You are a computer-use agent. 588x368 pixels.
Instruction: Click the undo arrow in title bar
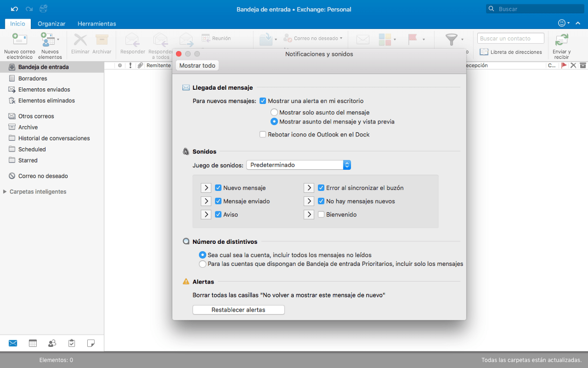[x=14, y=9]
